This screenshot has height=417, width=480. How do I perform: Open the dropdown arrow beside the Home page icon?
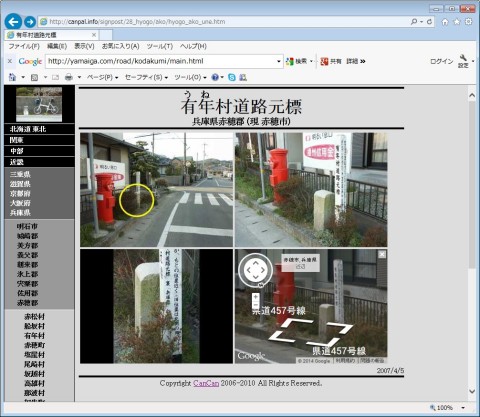23,77
